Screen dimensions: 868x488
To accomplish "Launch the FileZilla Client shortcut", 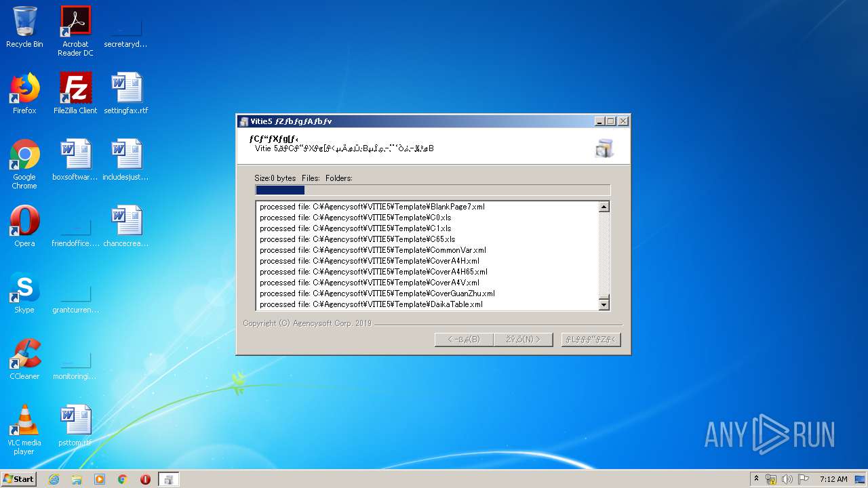I will (x=75, y=94).
